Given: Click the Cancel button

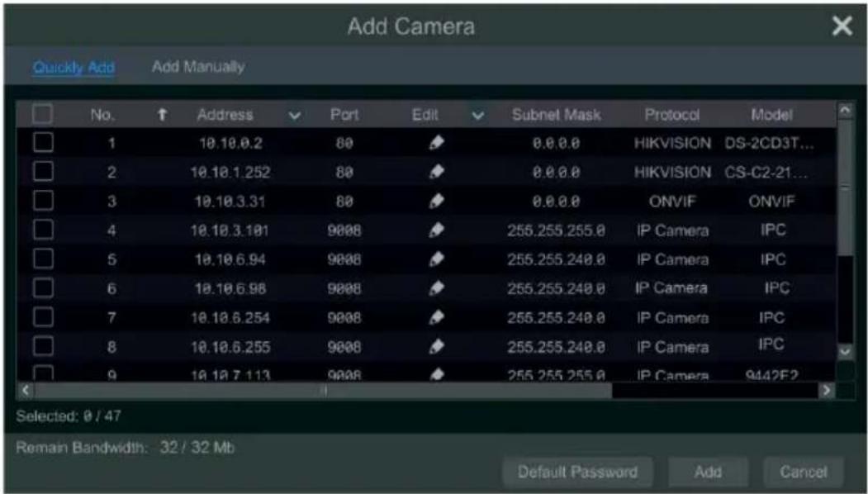Looking at the screenshot, I should [x=804, y=473].
